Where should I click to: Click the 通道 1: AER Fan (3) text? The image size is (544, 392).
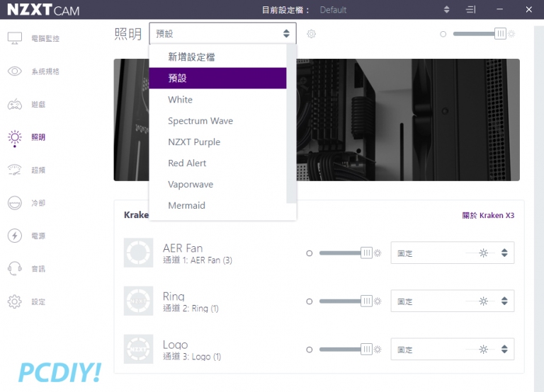pos(198,260)
